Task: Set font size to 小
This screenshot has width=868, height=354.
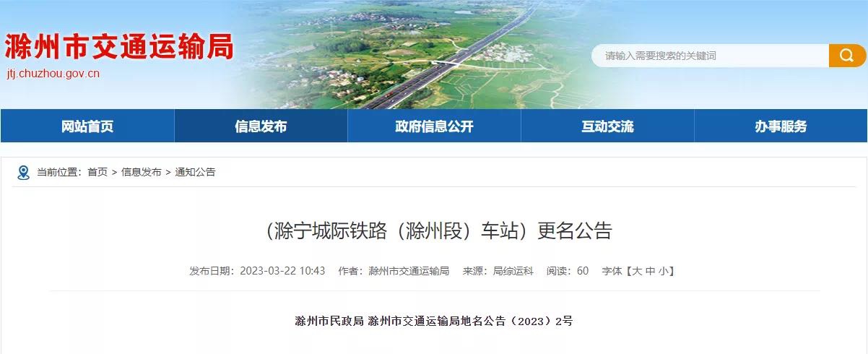Action: click(x=664, y=271)
